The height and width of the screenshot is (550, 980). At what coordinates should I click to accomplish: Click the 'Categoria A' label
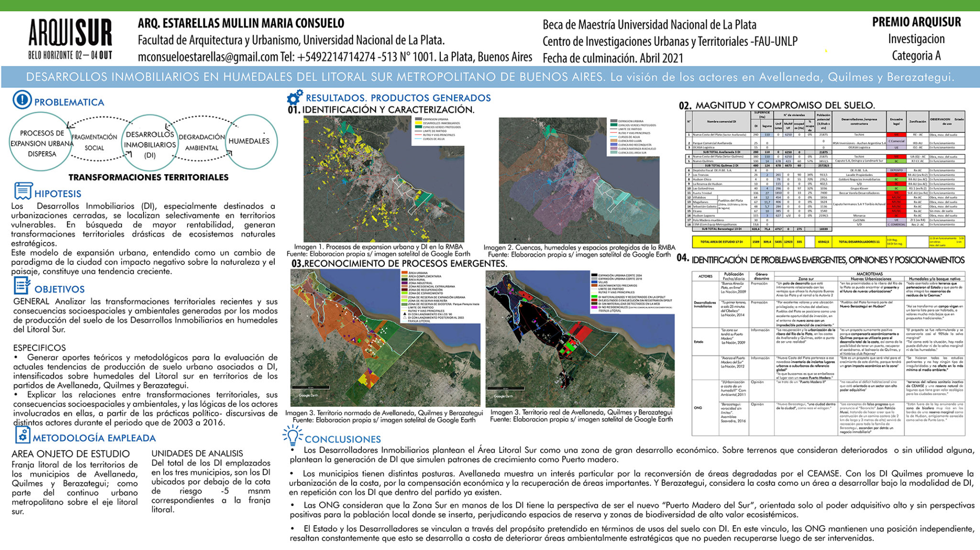tap(916, 56)
